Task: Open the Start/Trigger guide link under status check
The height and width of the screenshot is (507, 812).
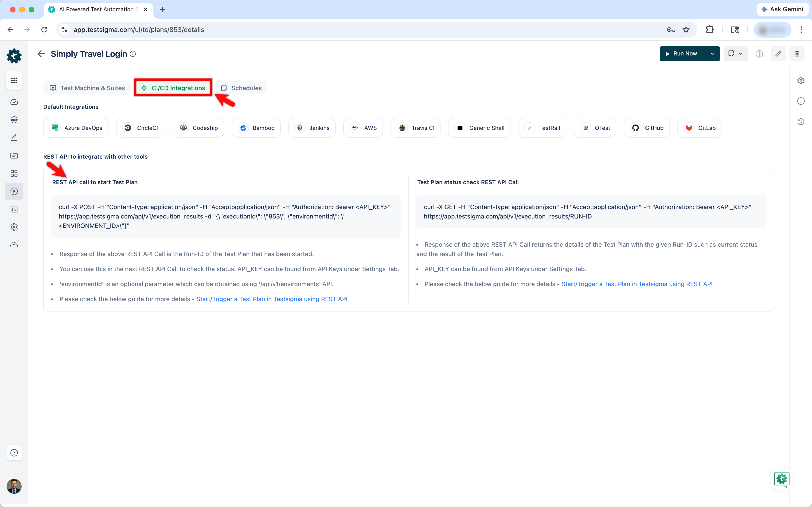Action: coord(637,284)
